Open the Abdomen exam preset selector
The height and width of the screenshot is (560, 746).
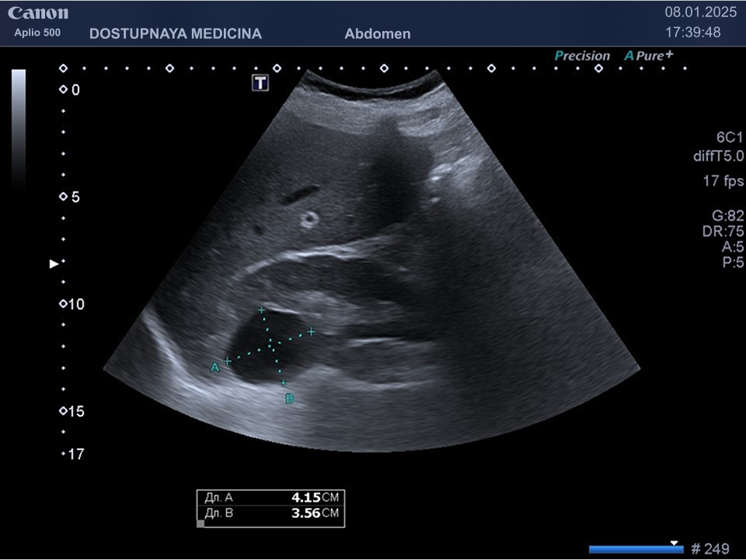click(377, 33)
